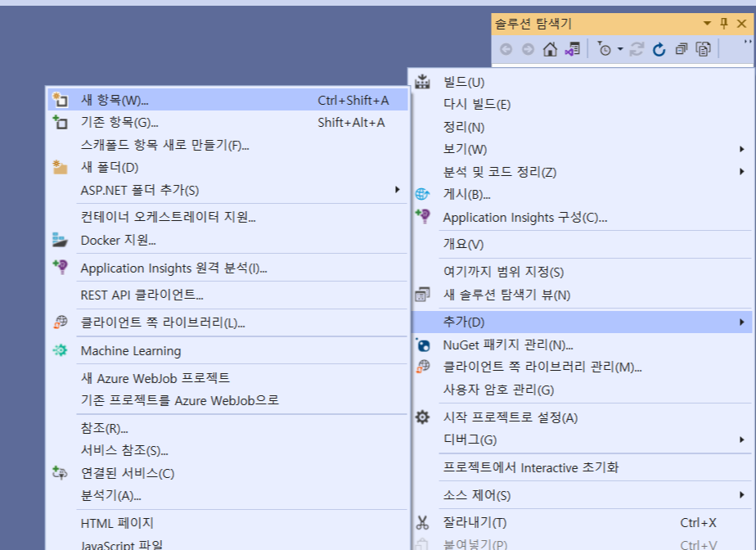
Task: Select 분석기(A)... menu entry
Action: (x=227, y=495)
